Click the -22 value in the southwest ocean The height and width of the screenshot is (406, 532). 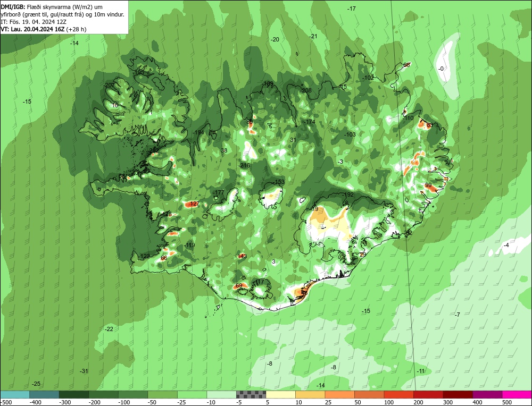[x=109, y=329]
